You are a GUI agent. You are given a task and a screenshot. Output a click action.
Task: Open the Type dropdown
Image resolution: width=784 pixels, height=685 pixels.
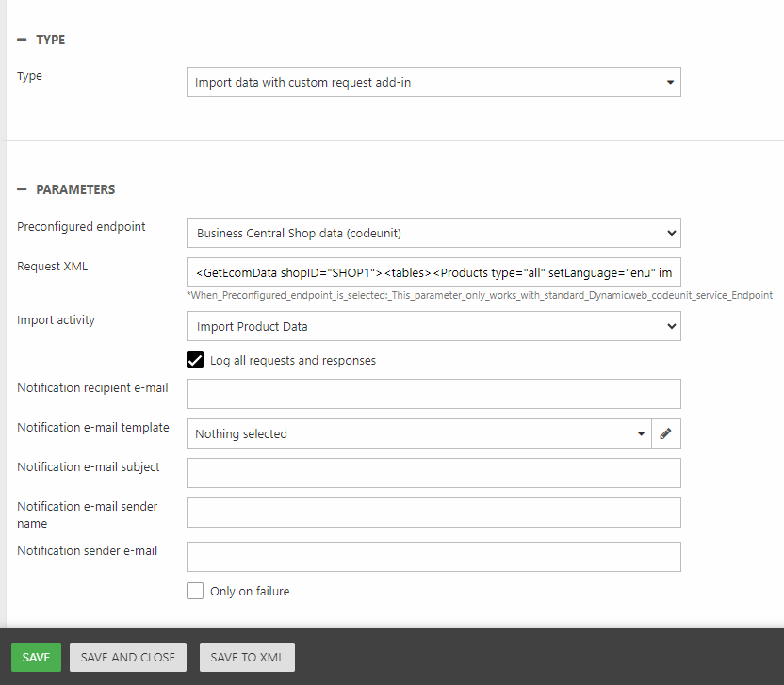(433, 82)
